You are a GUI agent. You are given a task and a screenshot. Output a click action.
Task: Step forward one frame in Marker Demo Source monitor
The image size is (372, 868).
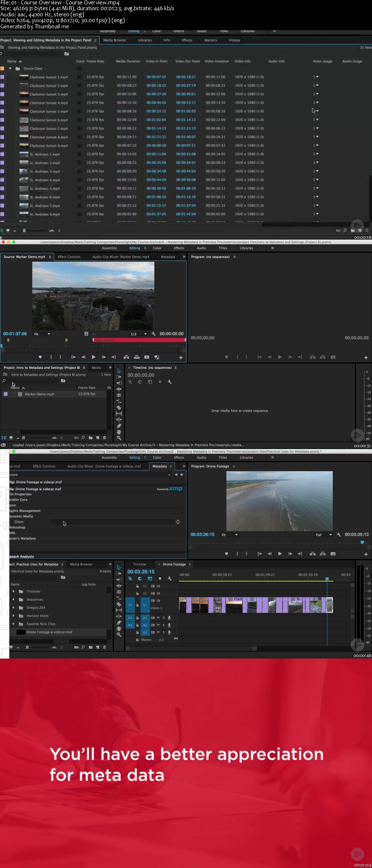tap(104, 357)
